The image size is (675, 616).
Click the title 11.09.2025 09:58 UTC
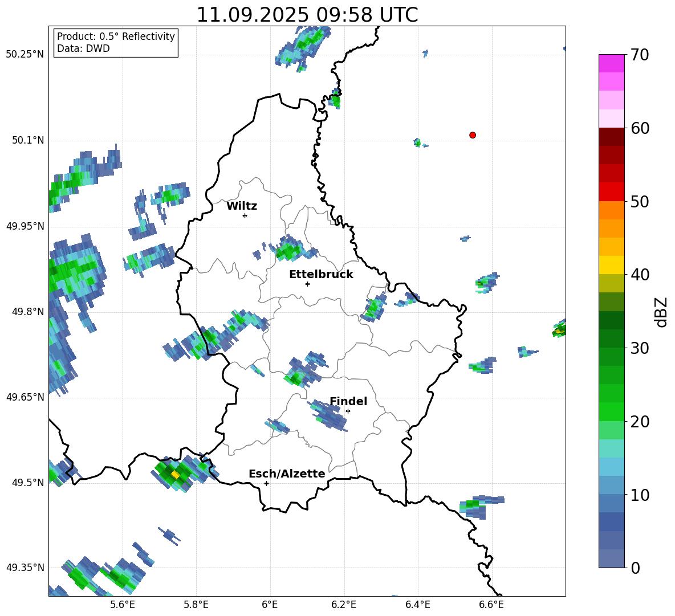(x=307, y=15)
